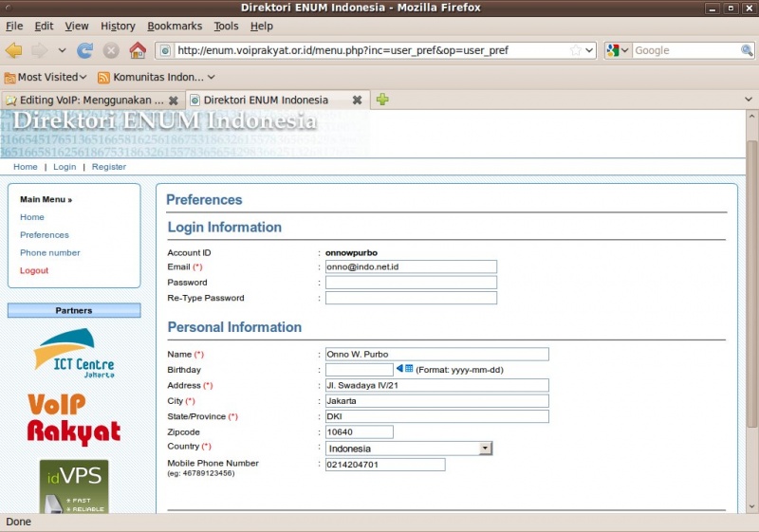Image resolution: width=759 pixels, height=532 pixels.
Task: Expand the Country dropdown
Action: pyautogui.click(x=485, y=449)
